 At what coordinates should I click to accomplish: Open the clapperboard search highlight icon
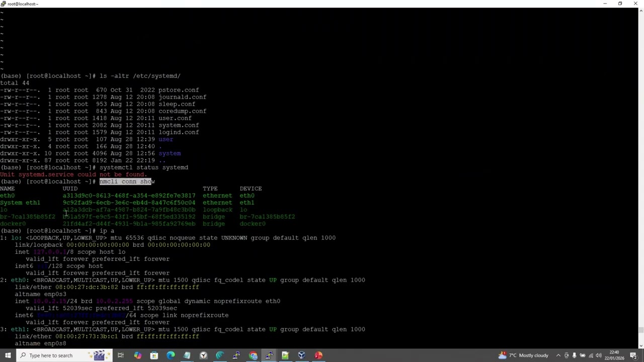point(99,355)
